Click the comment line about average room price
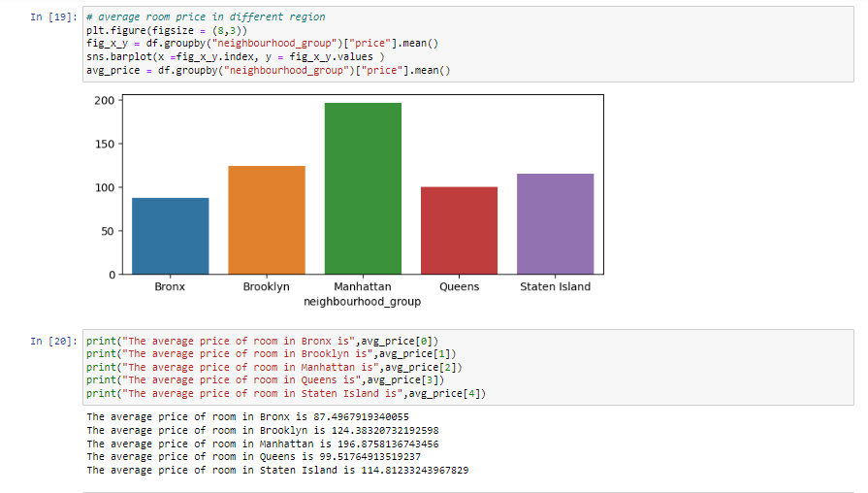868x493 pixels. pyautogui.click(x=206, y=17)
